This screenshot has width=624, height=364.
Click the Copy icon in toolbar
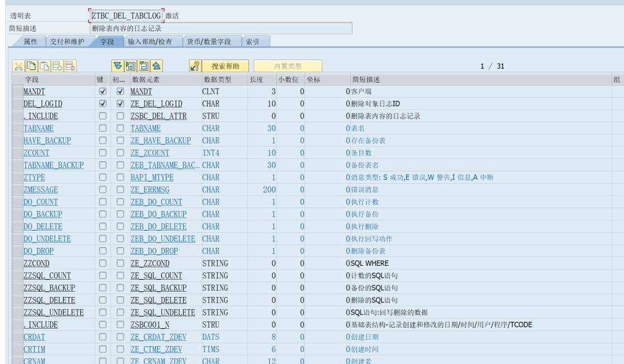point(31,66)
